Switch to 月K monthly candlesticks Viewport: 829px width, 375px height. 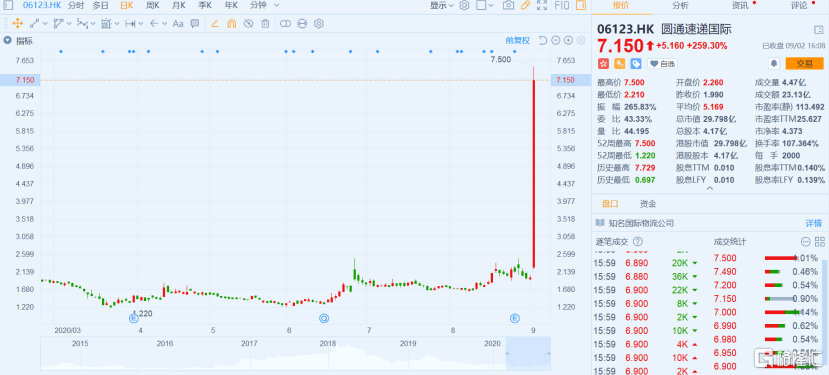pos(179,5)
